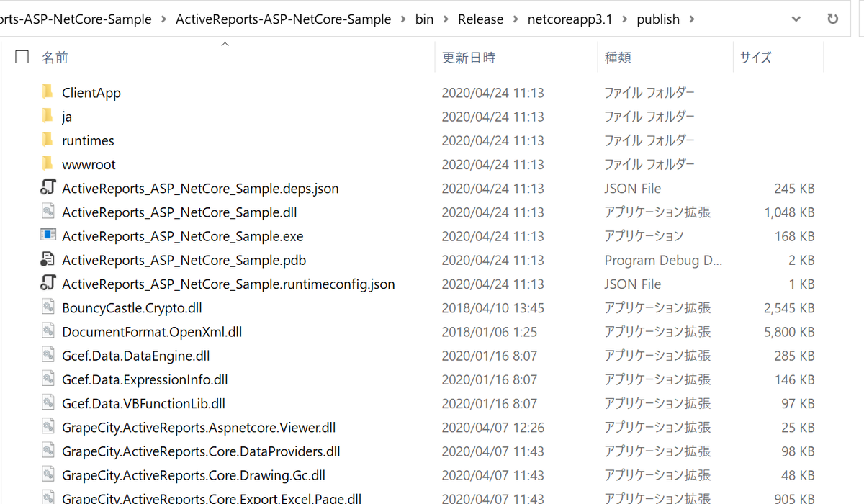Viewport: 864px width, 504px height.
Task: Sort by the 種類 column header
Action: point(618,58)
